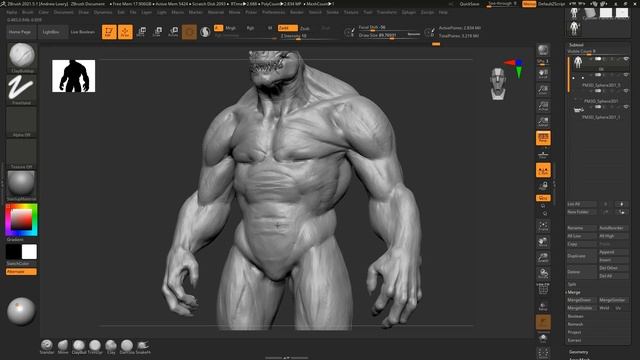Click the orange Draw mode button

(125, 32)
